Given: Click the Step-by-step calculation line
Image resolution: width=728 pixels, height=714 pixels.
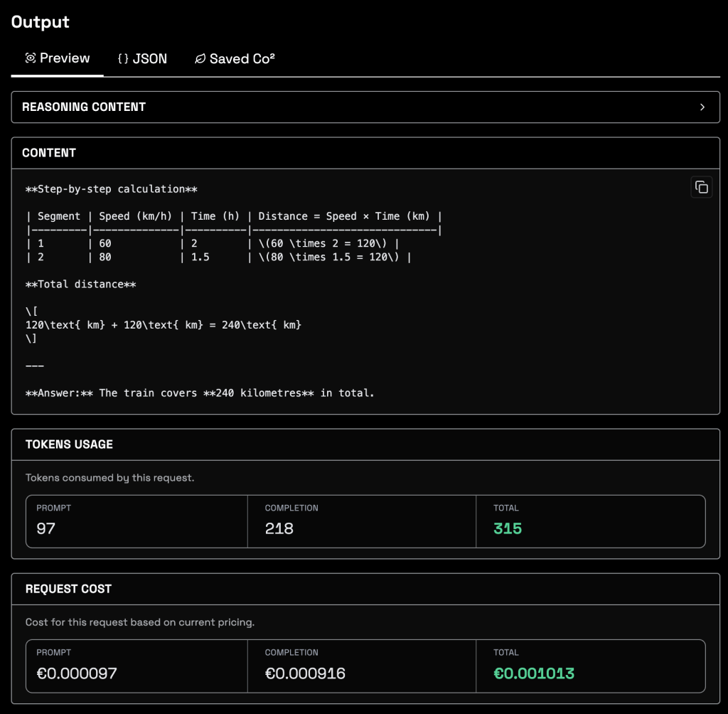Looking at the screenshot, I should pos(111,189).
